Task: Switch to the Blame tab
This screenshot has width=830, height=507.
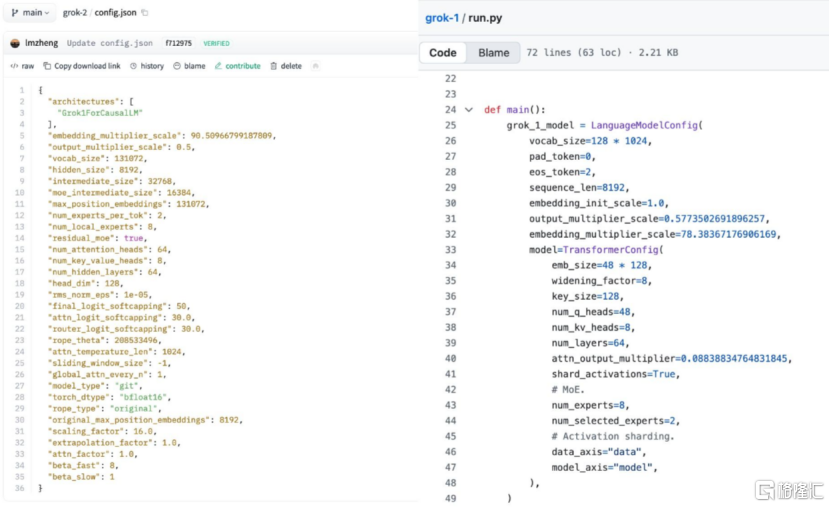Action: click(493, 53)
